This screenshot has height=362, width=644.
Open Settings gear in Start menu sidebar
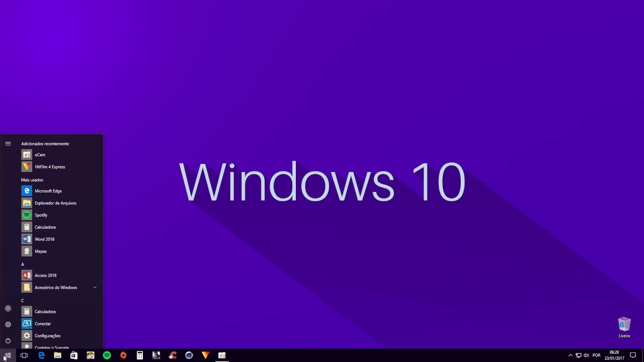point(8,325)
